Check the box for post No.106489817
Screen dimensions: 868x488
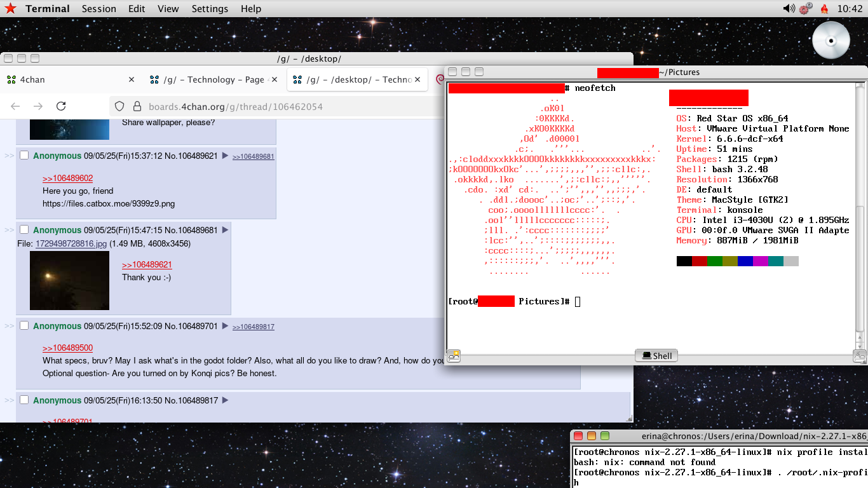(24, 400)
